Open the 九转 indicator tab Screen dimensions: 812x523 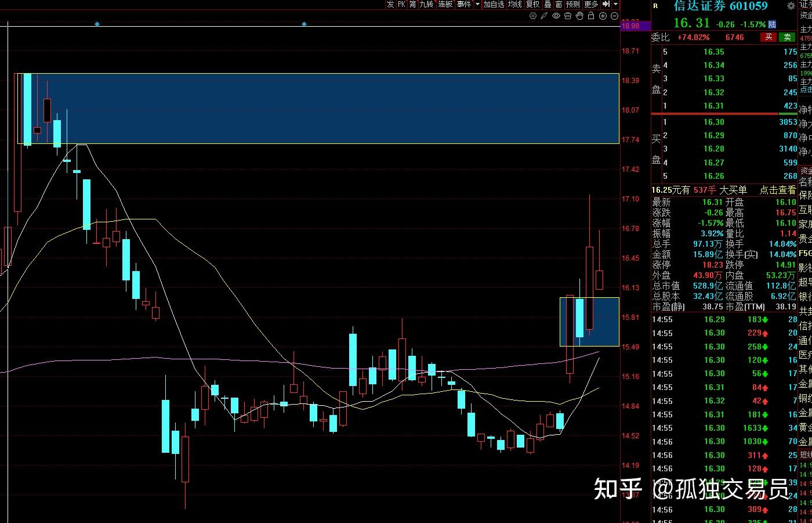coord(427,4)
